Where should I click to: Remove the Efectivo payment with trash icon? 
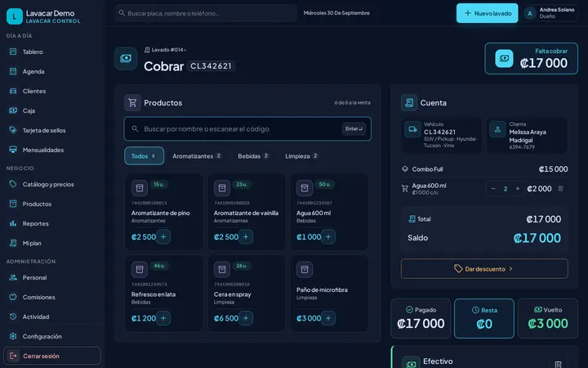tap(558, 364)
